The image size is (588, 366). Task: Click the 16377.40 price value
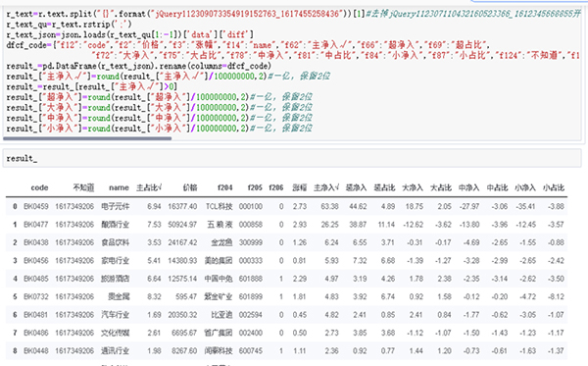tap(182, 206)
